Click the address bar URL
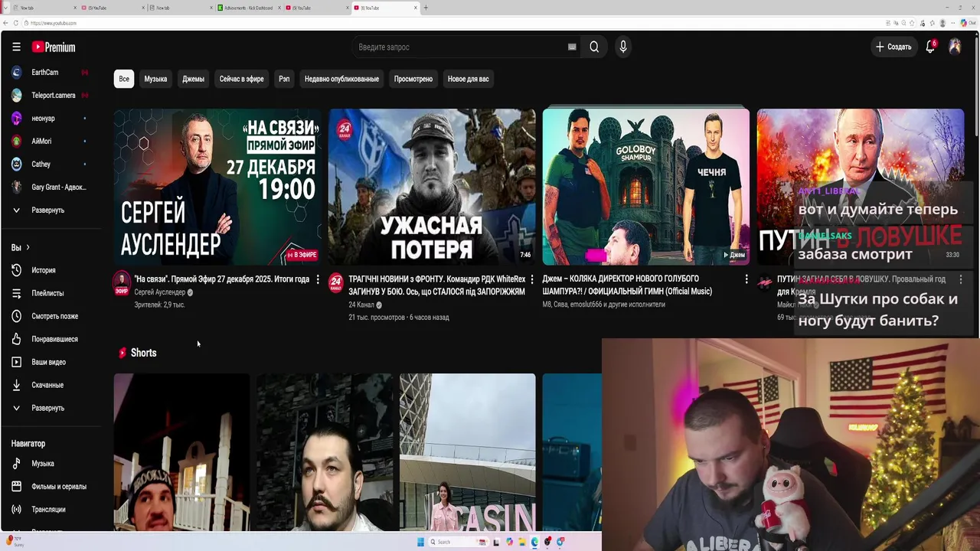The width and height of the screenshot is (980, 551). (x=54, y=23)
